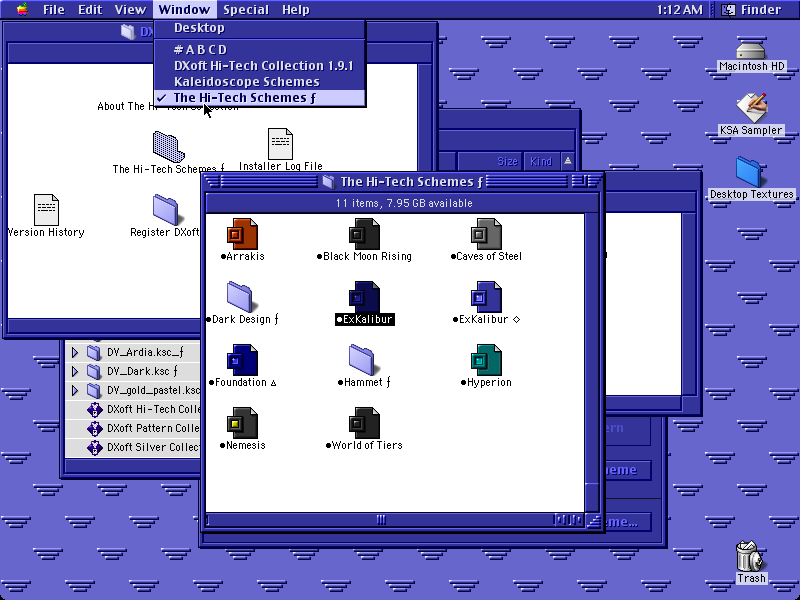
Task: Open the Arrakis scheme file
Action: coord(242,234)
